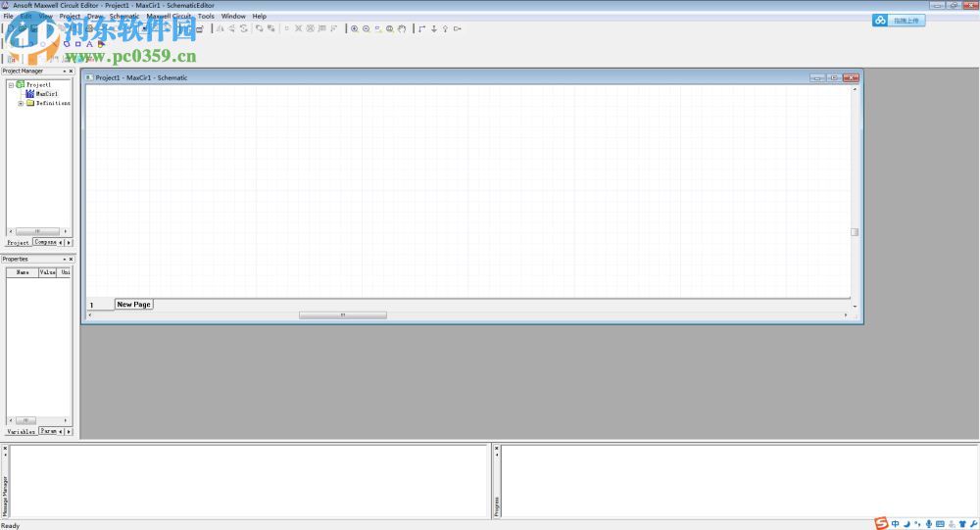Image resolution: width=980 pixels, height=530 pixels.
Task: Select the zoom area tool icon
Action: coord(378,28)
